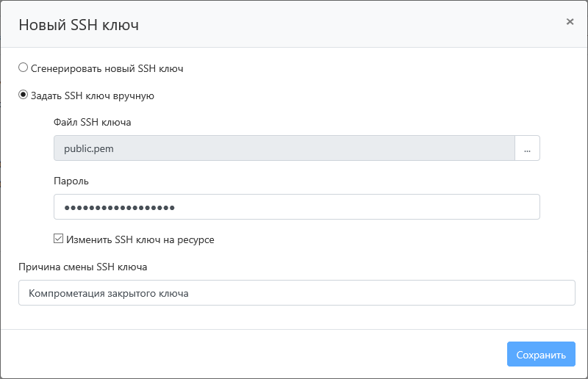Focus the Пароль password input field

pos(296,207)
